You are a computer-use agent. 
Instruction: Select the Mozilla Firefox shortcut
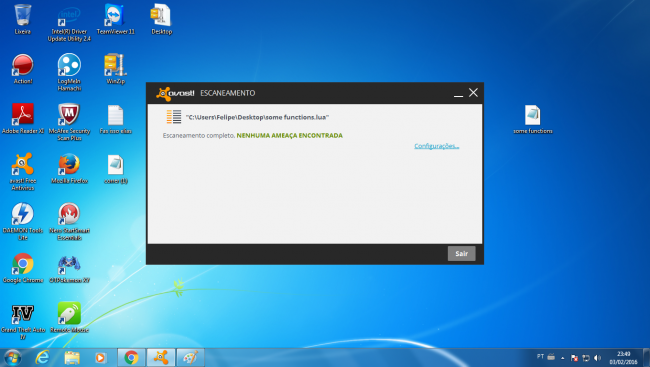(69, 168)
